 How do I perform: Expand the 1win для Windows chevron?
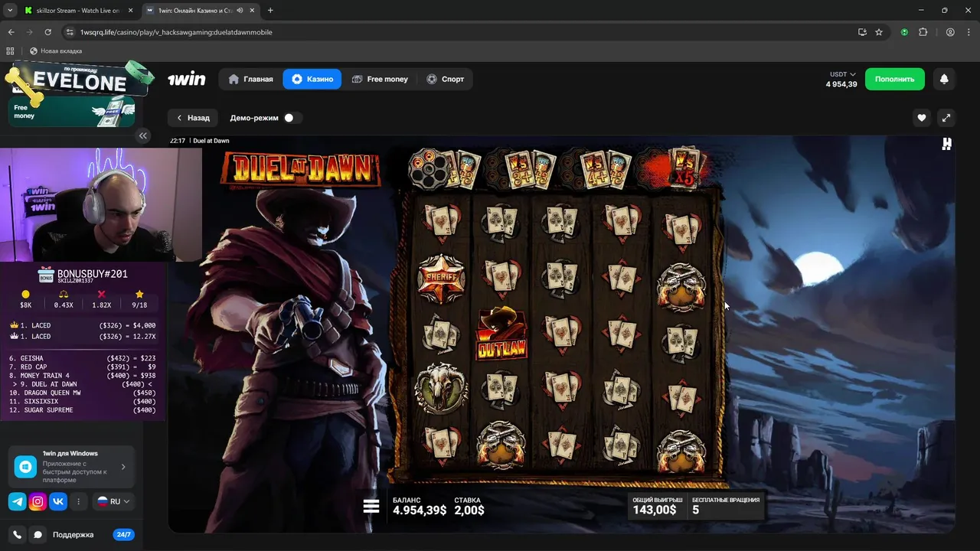[123, 467]
